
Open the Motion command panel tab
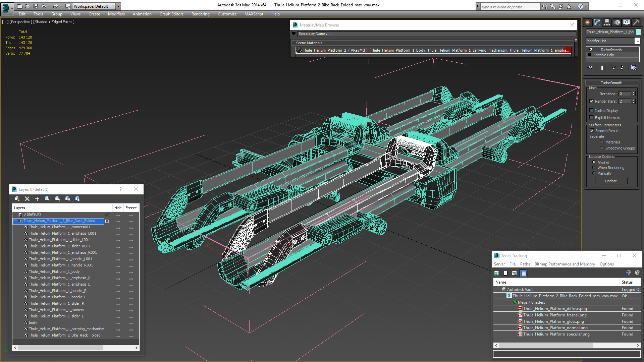pos(617,22)
